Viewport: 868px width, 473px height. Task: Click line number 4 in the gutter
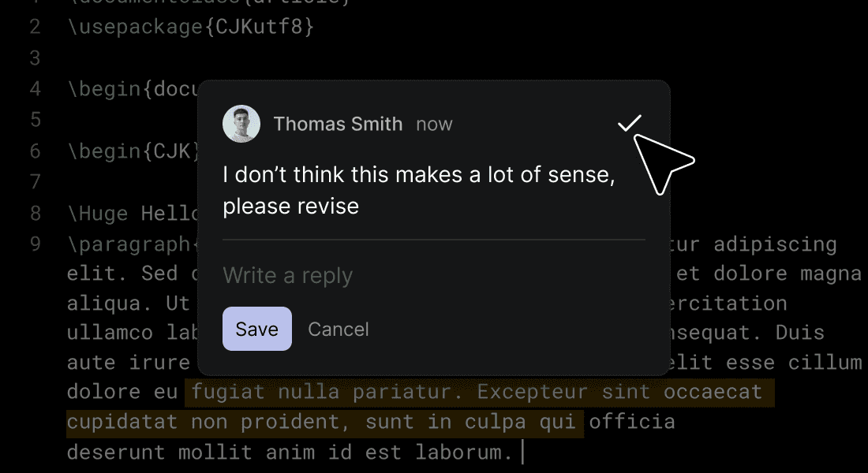[35, 88]
